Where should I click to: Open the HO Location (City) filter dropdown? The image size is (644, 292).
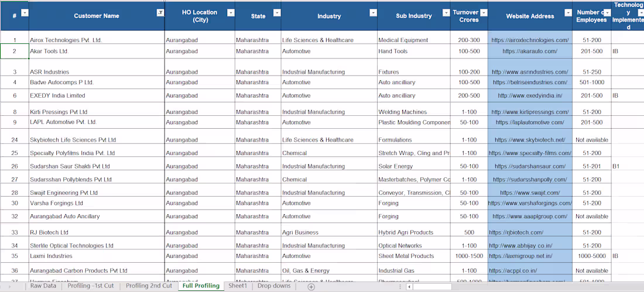pyautogui.click(x=231, y=13)
